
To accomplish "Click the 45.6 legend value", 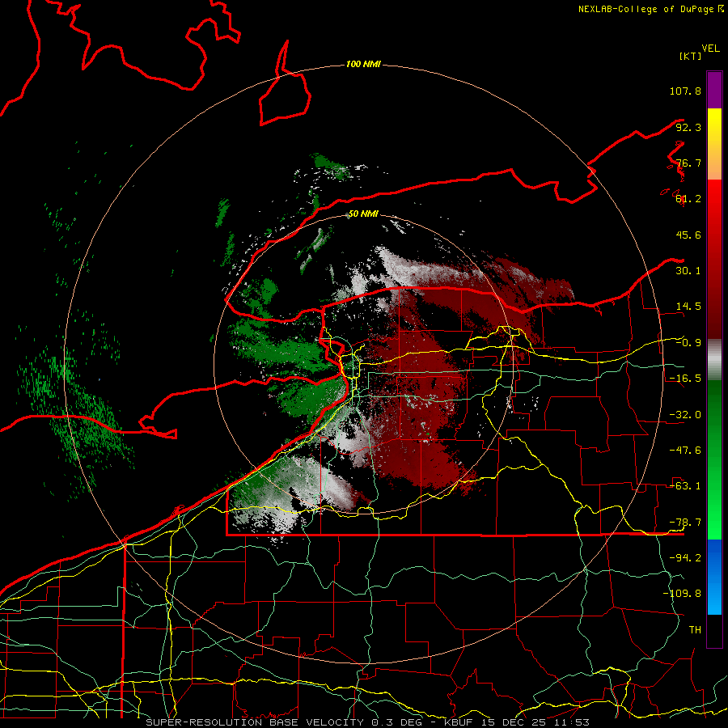I will pyautogui.click(x=688, y=235).
